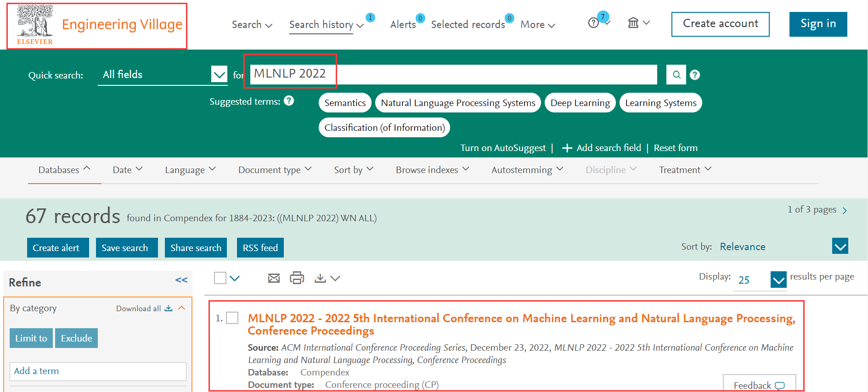Click the download records icon
Image resolution: width=868 pixels, height=392 pixels.
[x=321, y=278]
